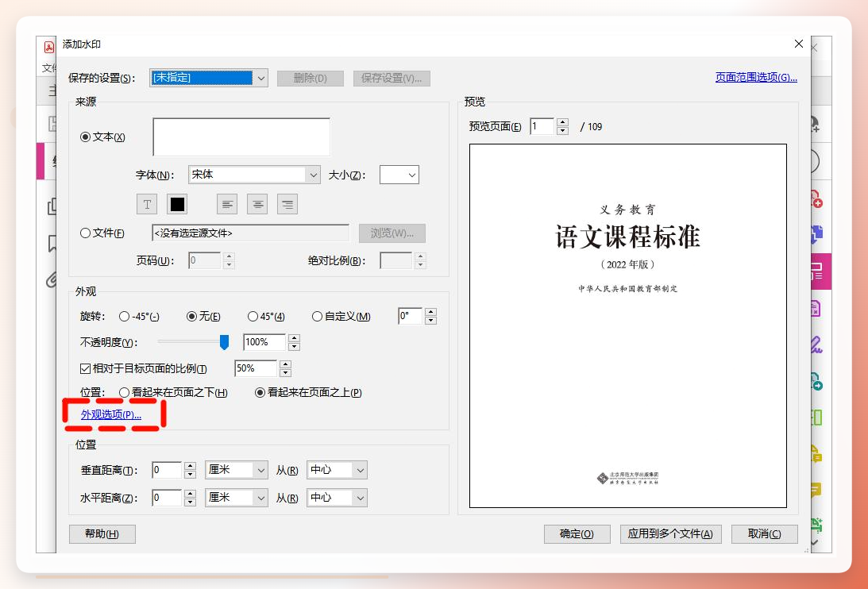Image resolution: width=868 pixels, height=589 pixels.
Task: Click the document preview thumbnail
Action: [x=627, y=325]
